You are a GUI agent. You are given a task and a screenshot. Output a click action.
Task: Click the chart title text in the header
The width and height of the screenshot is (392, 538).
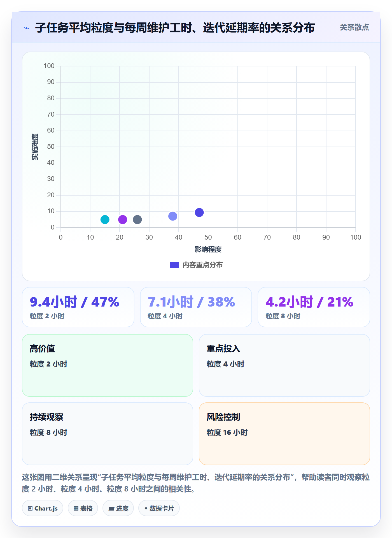pyautogui.click(x=175, y=28)
